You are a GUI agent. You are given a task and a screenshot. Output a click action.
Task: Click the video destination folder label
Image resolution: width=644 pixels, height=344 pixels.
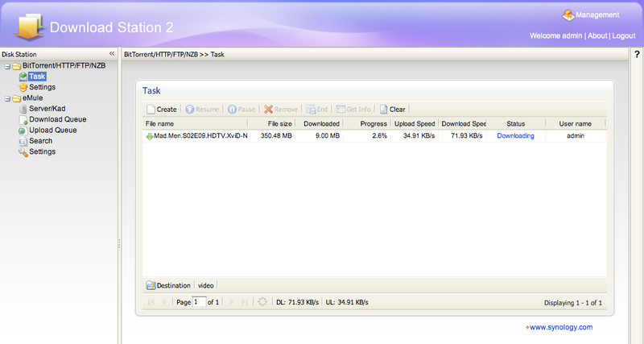(206, 285)
